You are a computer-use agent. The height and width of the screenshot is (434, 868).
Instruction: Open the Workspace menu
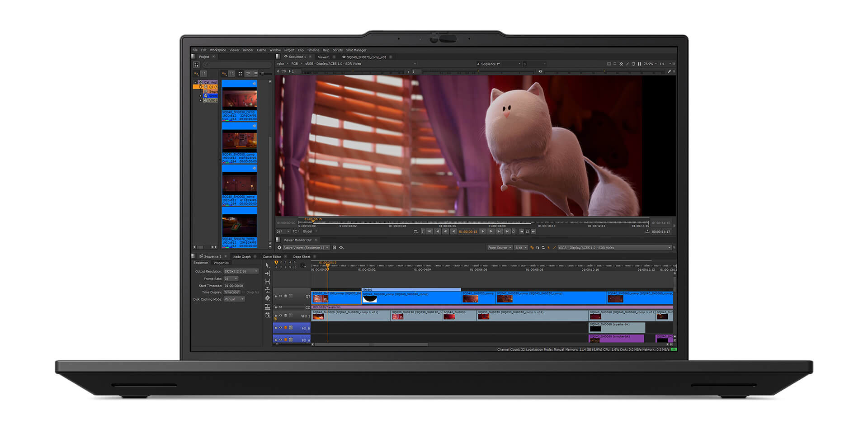tap(217, 50)
